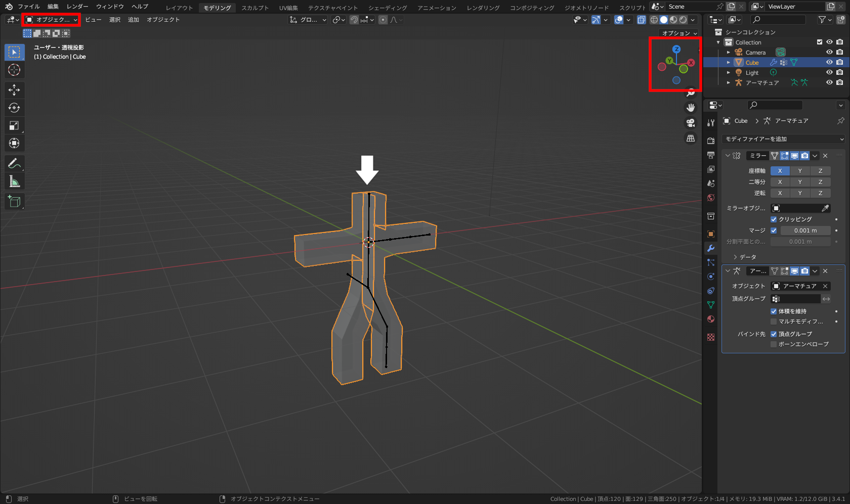Enable the マルチモディファイアー checkbox

(774, 322)
